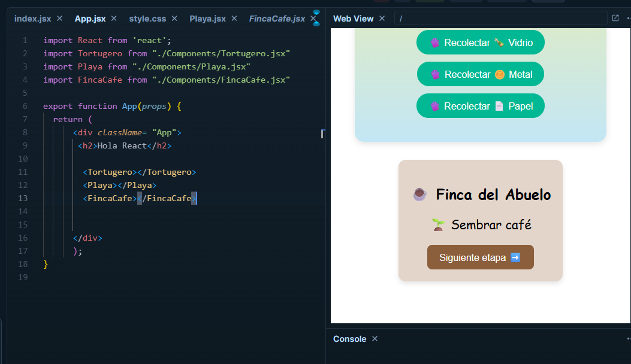The width and height of the screenshot is (631, 364).
Task: Click the import Playa line
Action: click(147, 67)
